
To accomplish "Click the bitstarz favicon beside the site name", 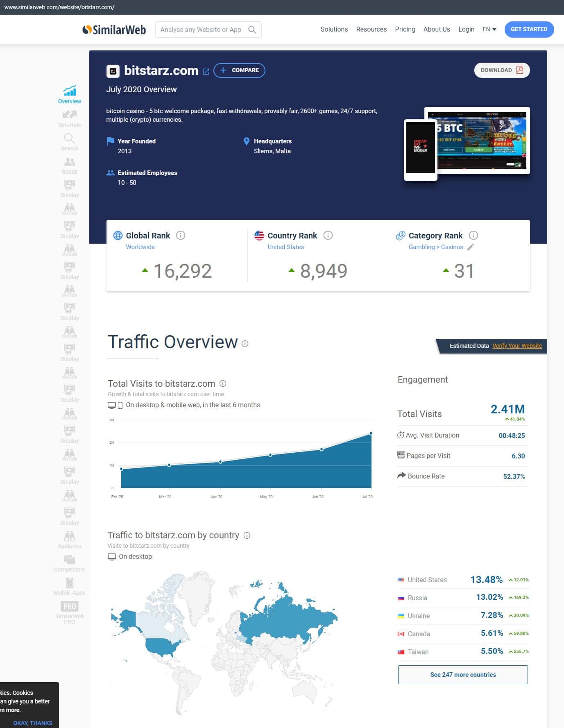I will click(113, 71).
